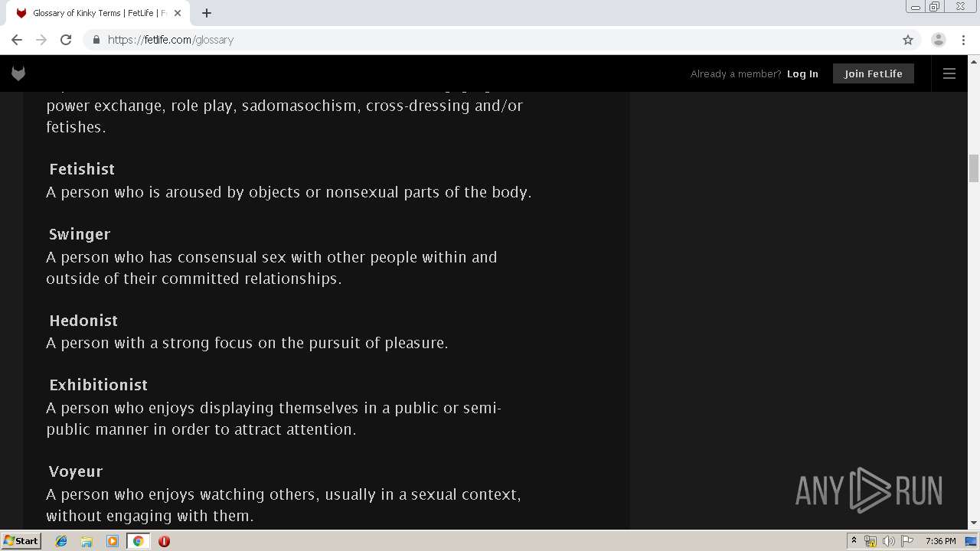The width and height of the screenshot is (980, 551).
Task: Reload the page
Action: (x=66, y=40)
